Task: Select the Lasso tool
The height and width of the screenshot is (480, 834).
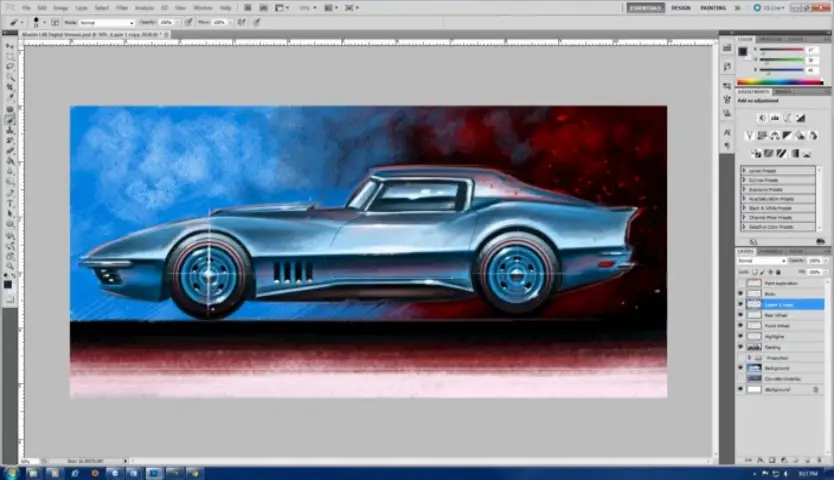Action: coord(10,67)
